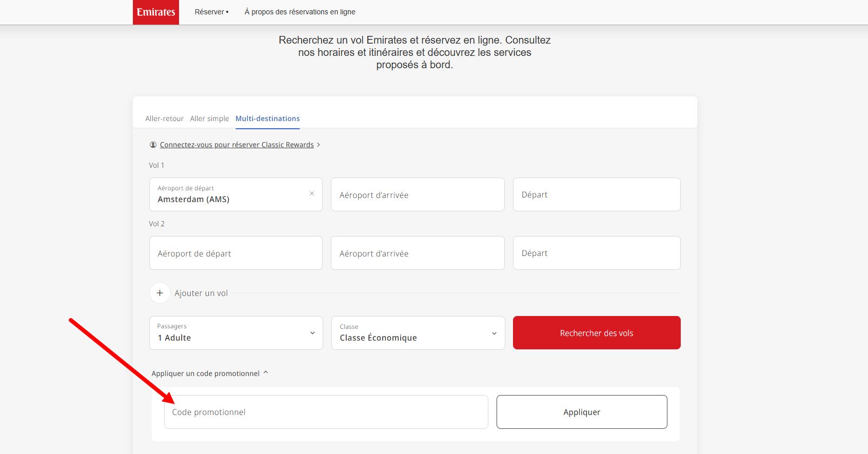Click the Ajouter un vol label
Screen dimensions: 868x454
tap(201, 293)
